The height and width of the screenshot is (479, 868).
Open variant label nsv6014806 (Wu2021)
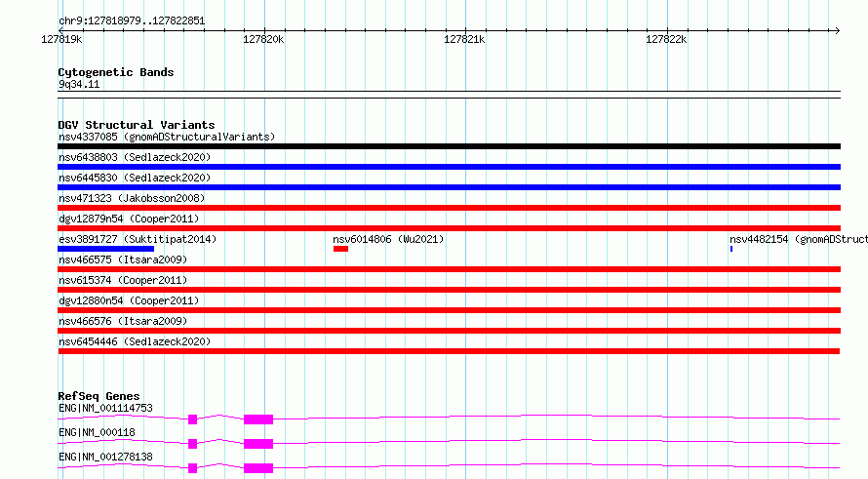388,239
